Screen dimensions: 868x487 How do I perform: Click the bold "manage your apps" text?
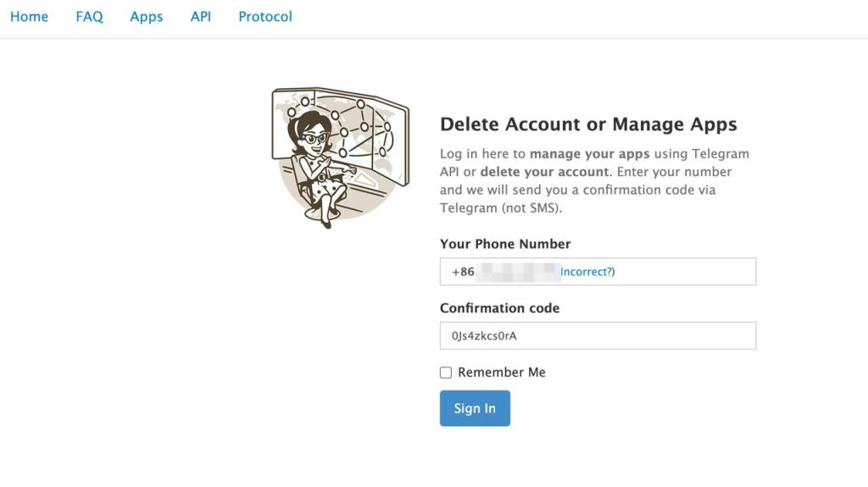589,154
